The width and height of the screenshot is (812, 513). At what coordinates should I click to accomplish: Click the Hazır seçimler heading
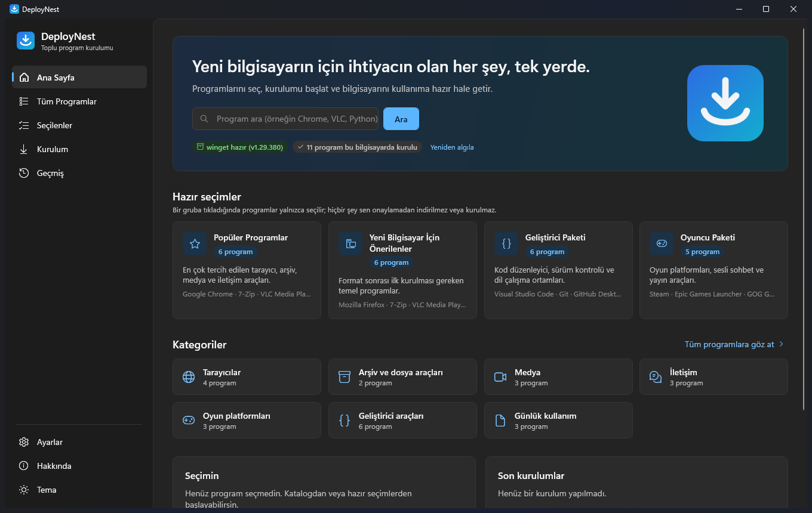coord(207,197)
